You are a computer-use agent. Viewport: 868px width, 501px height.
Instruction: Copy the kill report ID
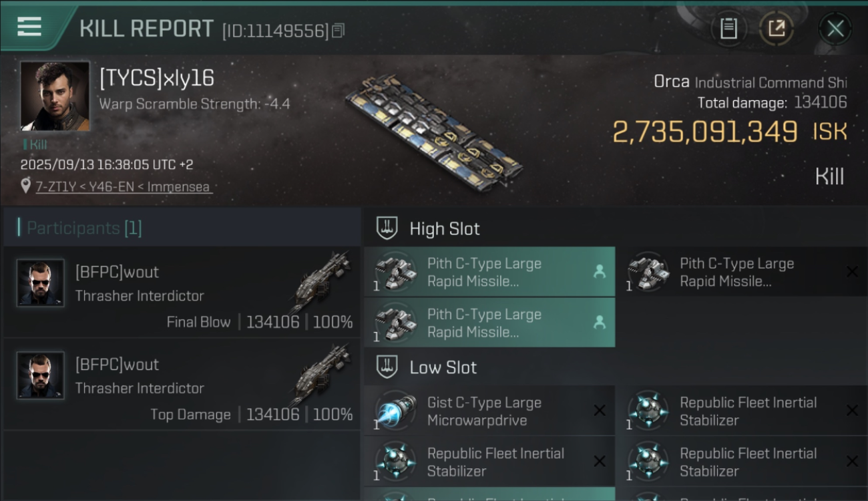[339, 31]
